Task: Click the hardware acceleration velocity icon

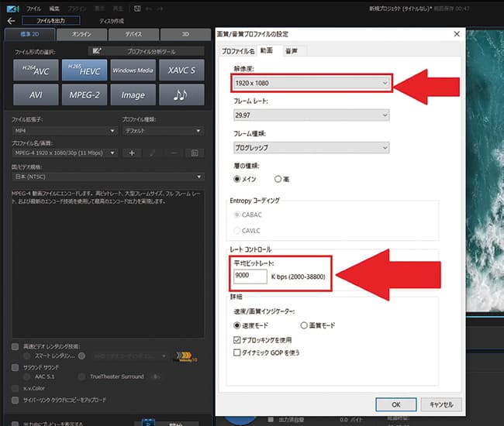Action: pos(185,356)
